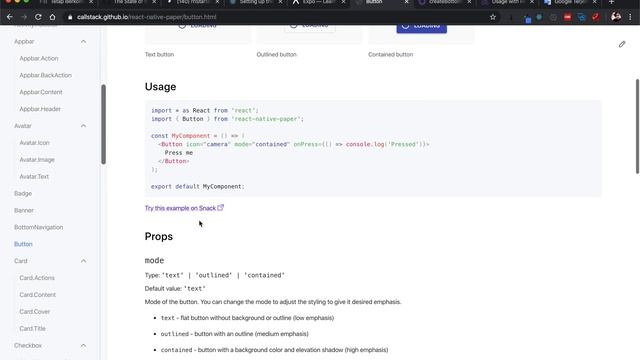
Task: Click the lock icon beside the URL
Action: pyautogui.click(x=70, y=17)
